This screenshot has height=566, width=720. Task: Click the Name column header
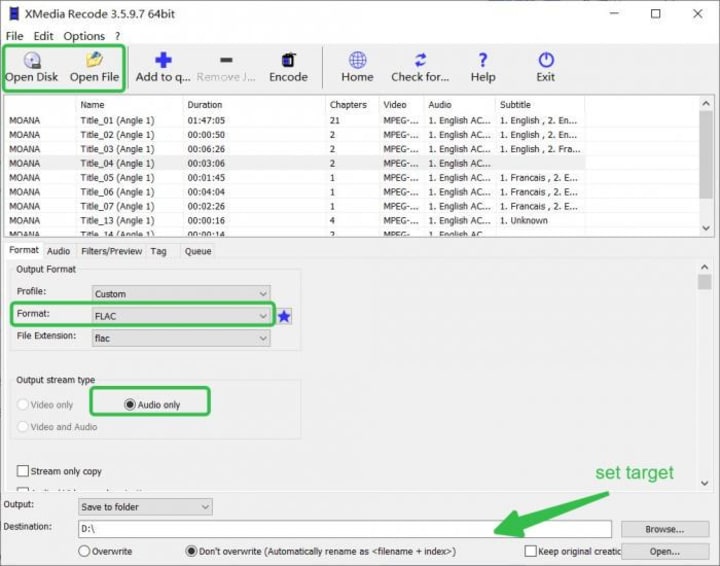(x=129, y=105)
